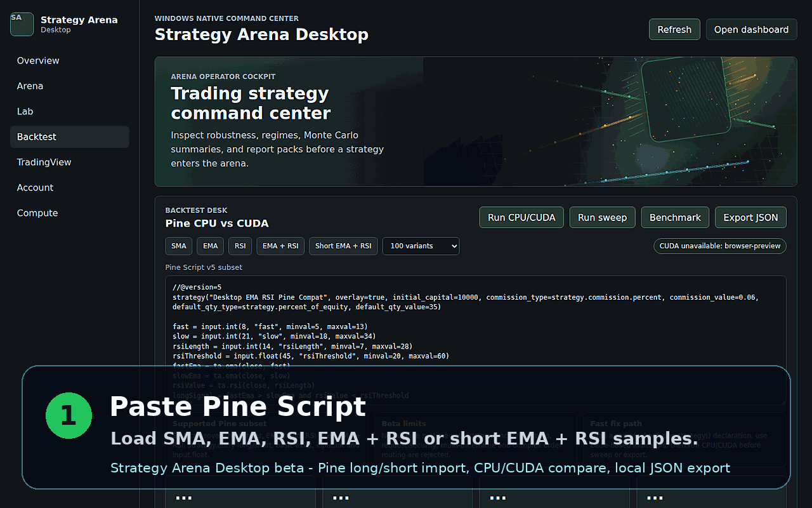Click the Refresh button
This screenshot has height=508, width=812.
(674, 30)
